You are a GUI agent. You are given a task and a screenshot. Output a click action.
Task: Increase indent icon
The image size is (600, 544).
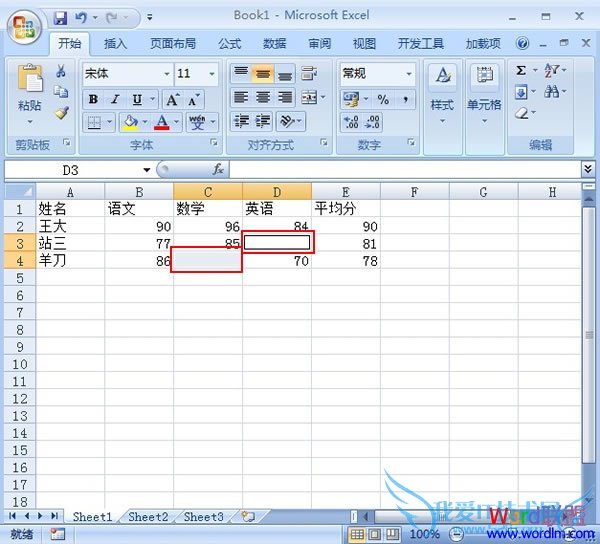(262, 121)
